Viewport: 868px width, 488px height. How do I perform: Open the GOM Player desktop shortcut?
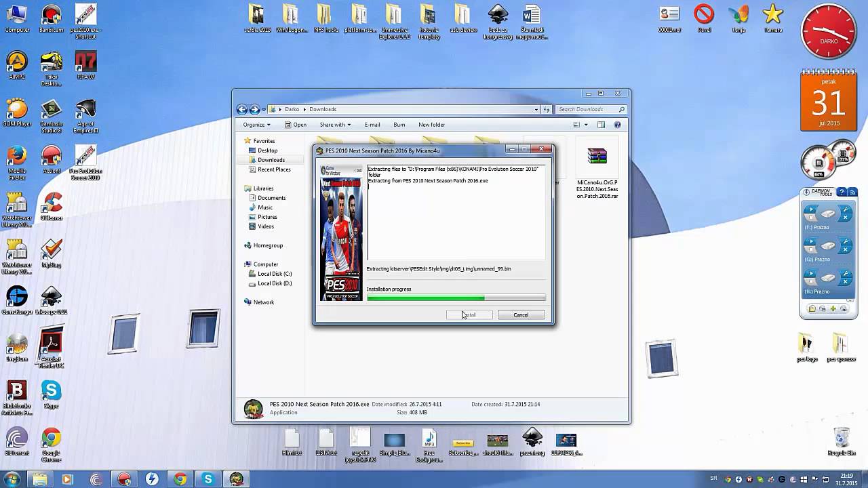(x=16, y=114)
